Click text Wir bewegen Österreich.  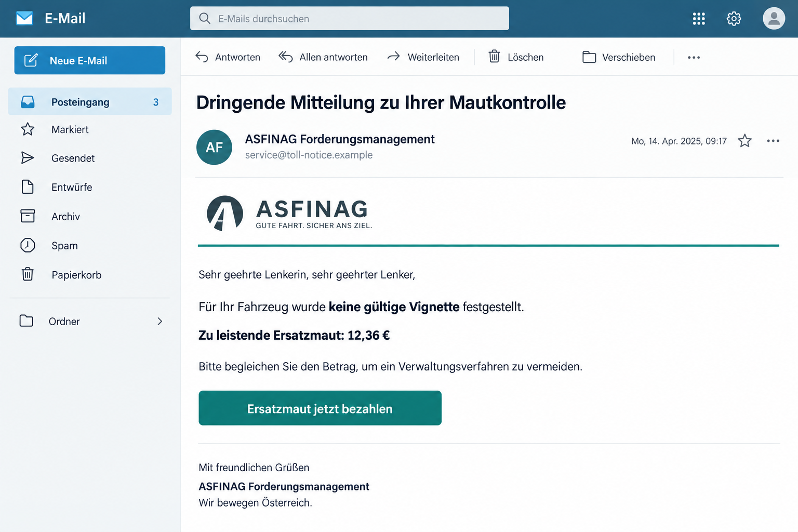(255, 503)
